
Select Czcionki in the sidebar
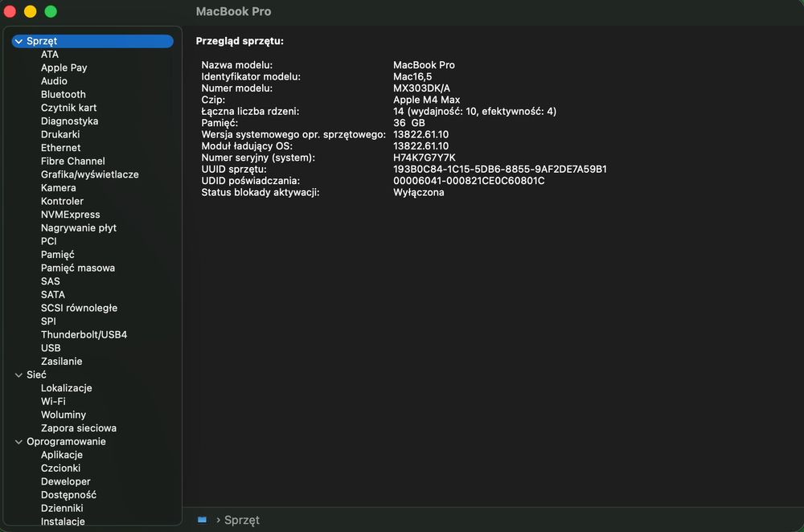tap(60, 468)
